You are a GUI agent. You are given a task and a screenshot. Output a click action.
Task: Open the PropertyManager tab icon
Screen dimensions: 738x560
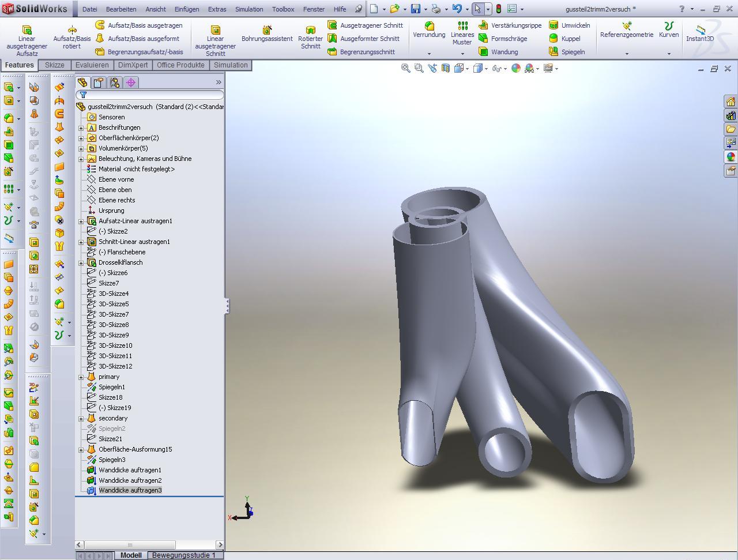[x=99, y=82]
